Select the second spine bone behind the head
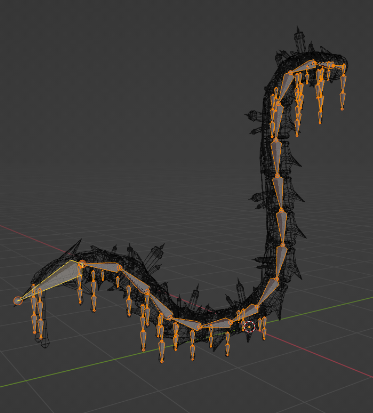 [x=134, y=279]
